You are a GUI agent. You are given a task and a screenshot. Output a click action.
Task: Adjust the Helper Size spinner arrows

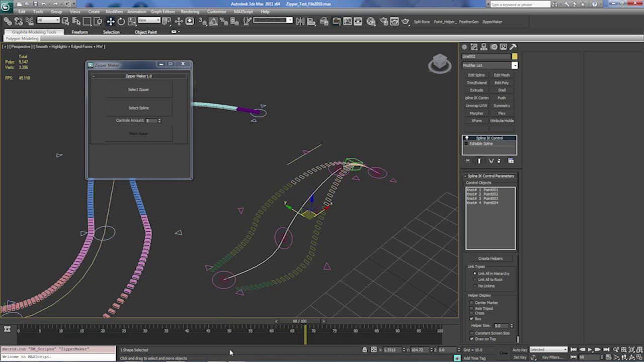tap(512, 326)
